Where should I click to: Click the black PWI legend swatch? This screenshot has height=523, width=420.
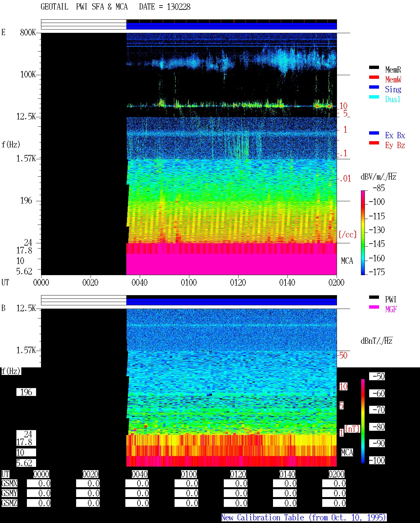click(x=374, y=297)
